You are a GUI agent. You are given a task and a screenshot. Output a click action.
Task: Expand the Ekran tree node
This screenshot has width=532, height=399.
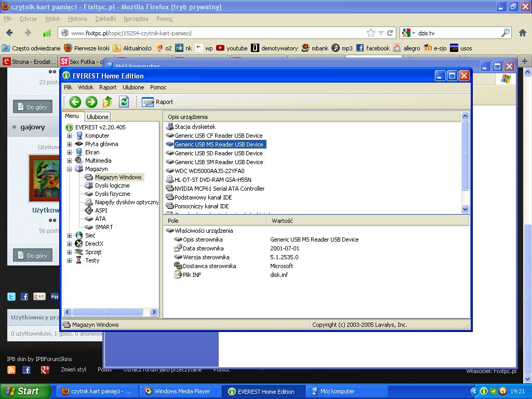(69, 152)
